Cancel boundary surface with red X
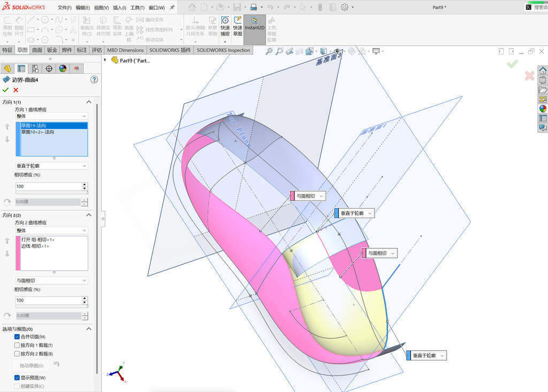This screenshot has height=392, width=548. point(16,90)
